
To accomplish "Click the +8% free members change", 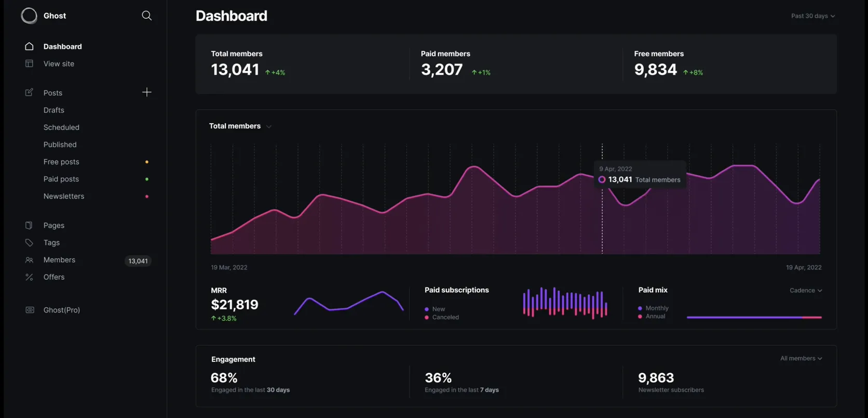I will point(693,73).
